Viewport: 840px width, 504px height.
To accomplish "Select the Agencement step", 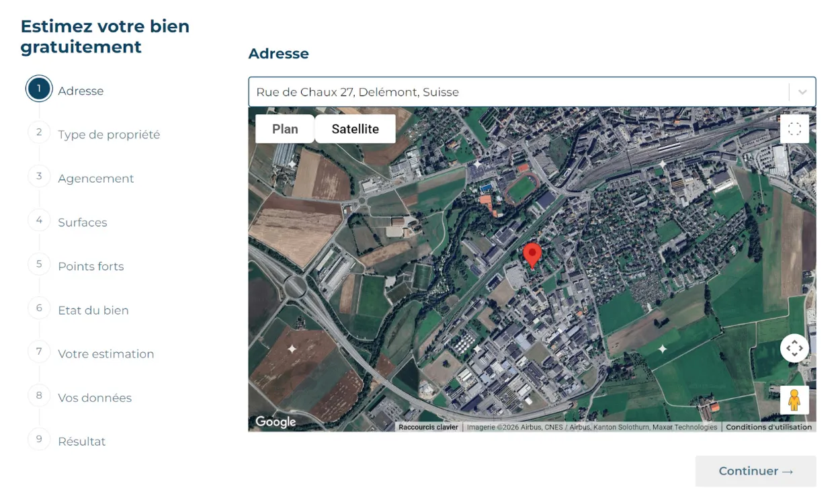I will 38,176.
